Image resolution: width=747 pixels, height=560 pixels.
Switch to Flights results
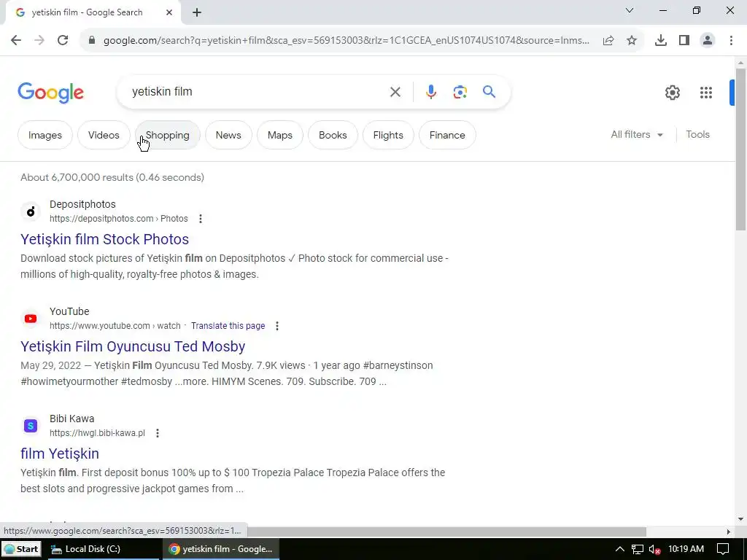(x=388, y=135)
